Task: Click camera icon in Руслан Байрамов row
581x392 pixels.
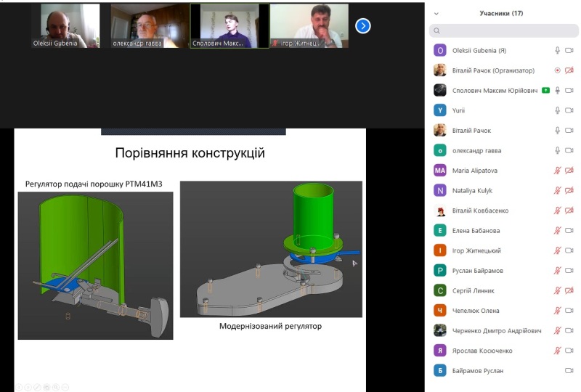Action: [569, 271]
